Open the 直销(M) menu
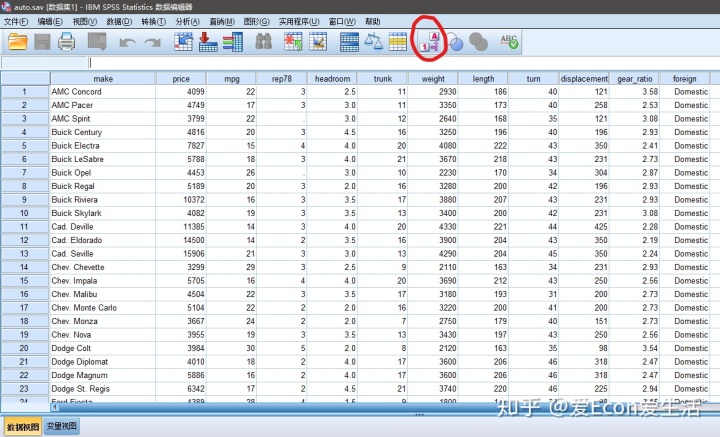 [222, 22]
